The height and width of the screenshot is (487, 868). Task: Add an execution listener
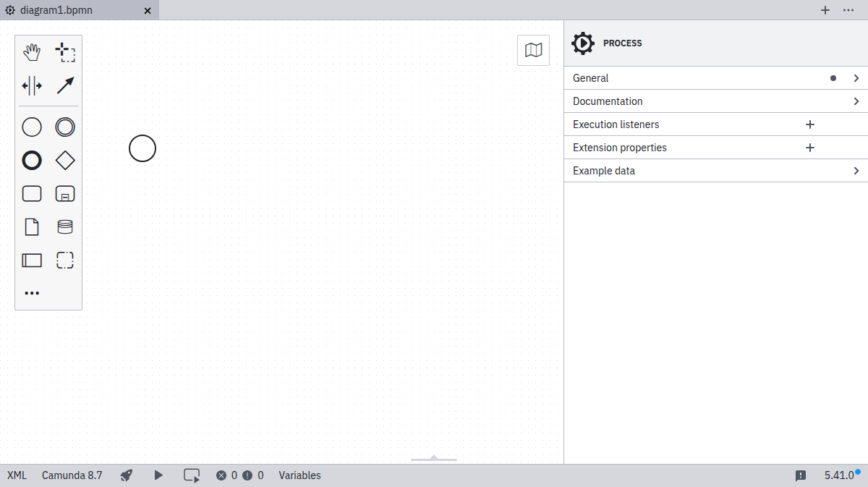coord(809,124)
